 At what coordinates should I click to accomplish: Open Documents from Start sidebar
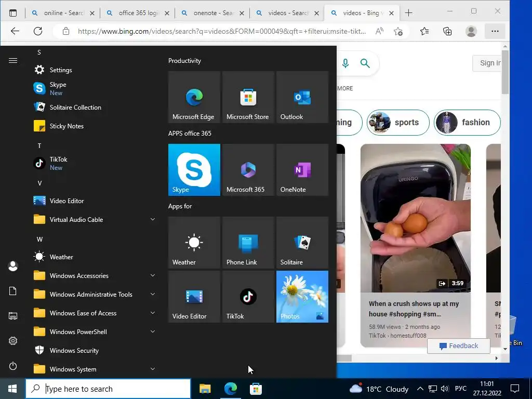tap(13, 291)
